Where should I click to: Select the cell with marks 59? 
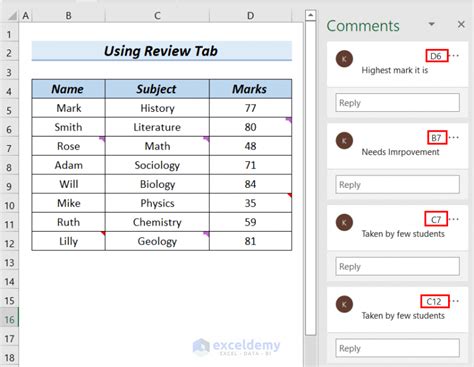click(x=250, y=222)
